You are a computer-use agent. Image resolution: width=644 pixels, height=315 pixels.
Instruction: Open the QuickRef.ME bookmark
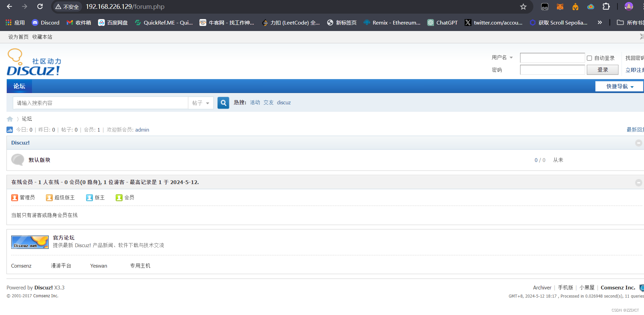coord(164,22)
